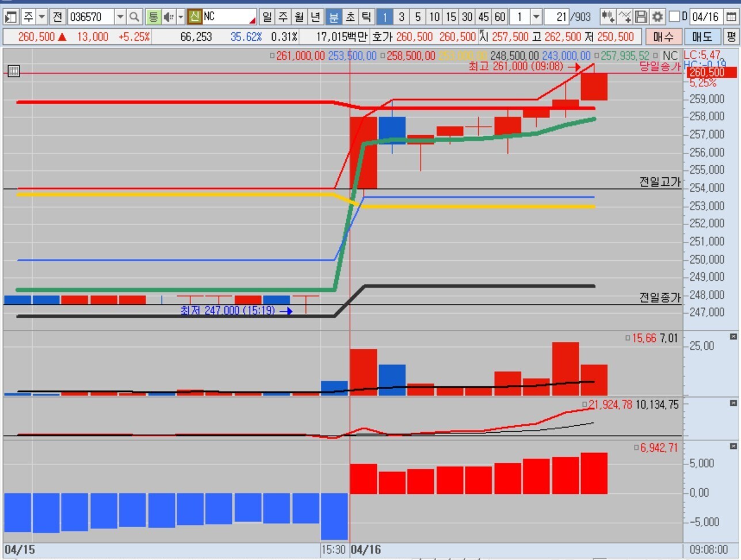Switch to weekly chart tab 주

pyautogui.click(x=283, y=17)
